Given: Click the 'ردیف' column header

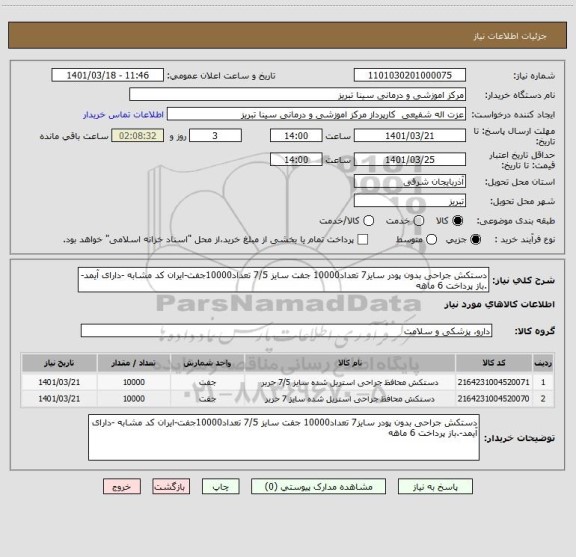Looking at the screenshot, I should point(543,363).
